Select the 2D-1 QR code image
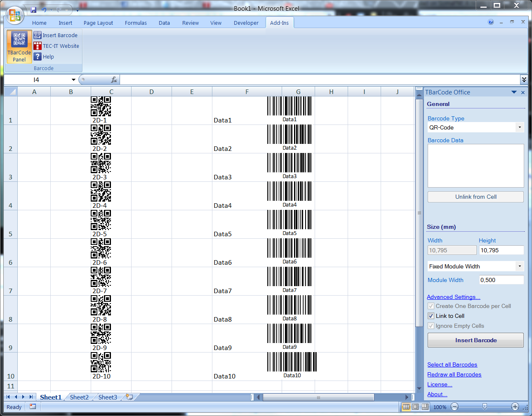 [x=101, y=106]
